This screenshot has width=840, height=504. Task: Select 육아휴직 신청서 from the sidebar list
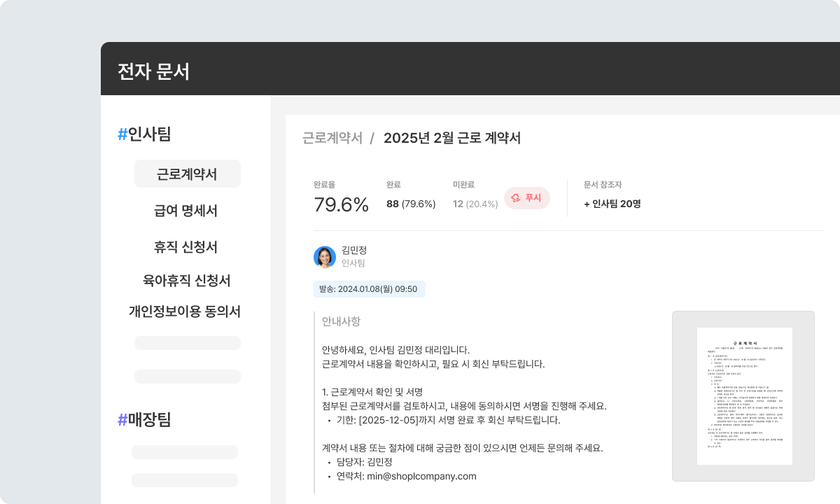187,279
